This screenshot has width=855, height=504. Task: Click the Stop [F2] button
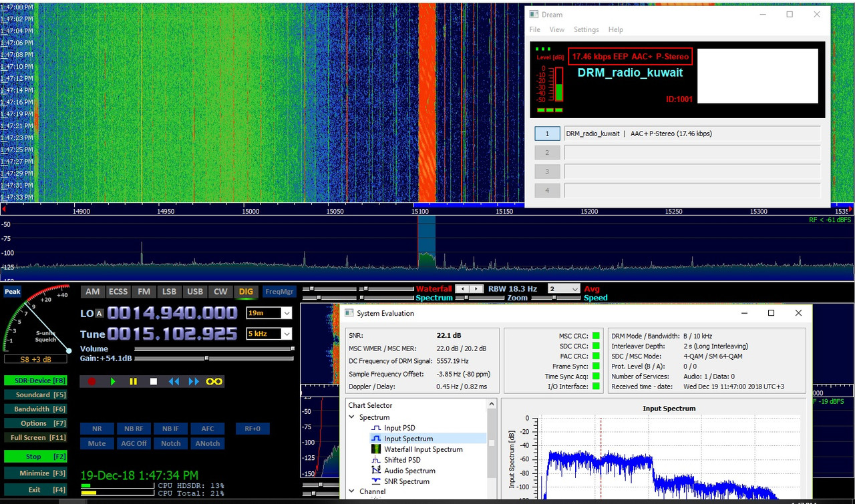[x=35, y=457]
